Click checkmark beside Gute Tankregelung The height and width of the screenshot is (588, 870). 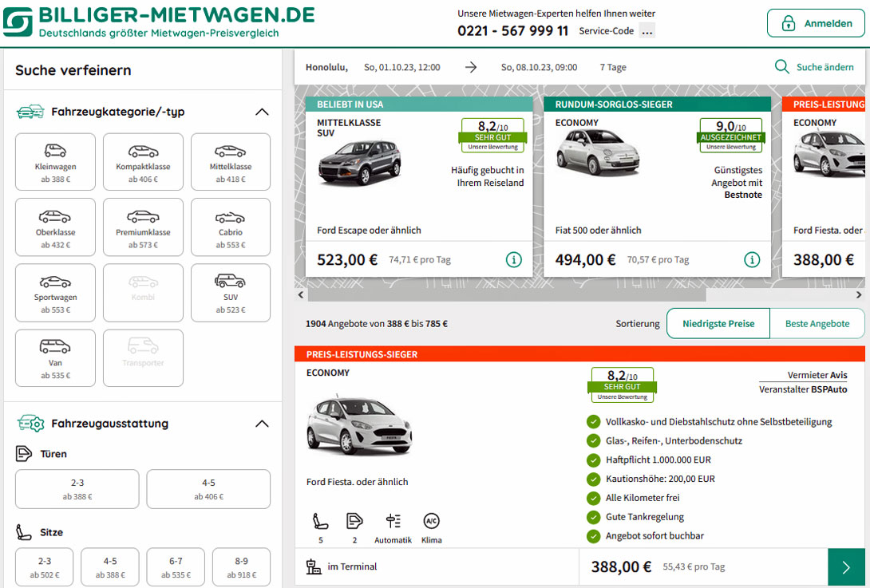593,516
